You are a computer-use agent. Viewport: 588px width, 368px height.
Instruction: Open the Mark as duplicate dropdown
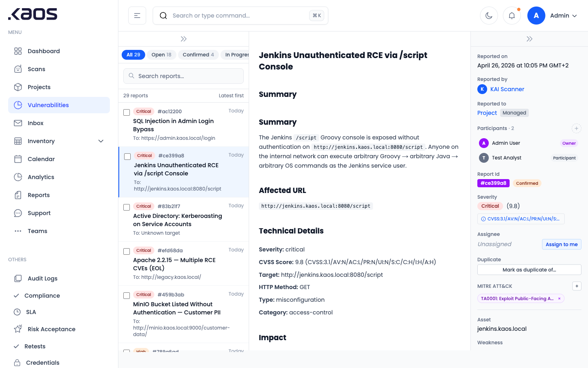(529, 270)
